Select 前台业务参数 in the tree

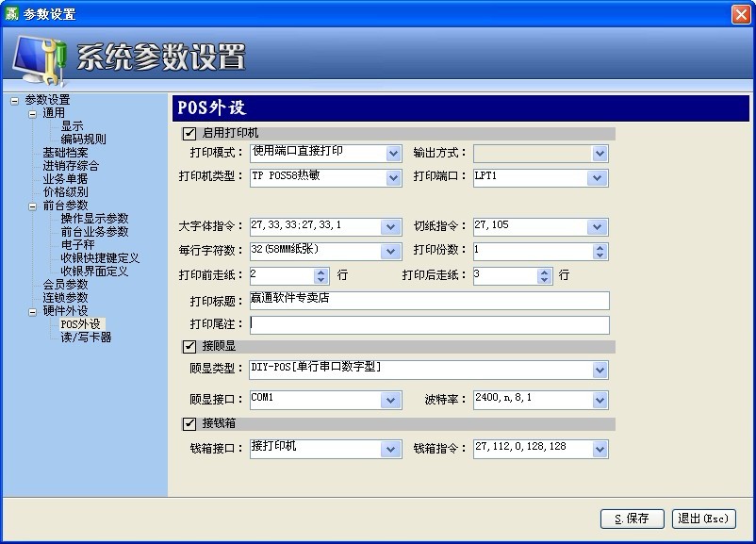(x=94, y=232)
